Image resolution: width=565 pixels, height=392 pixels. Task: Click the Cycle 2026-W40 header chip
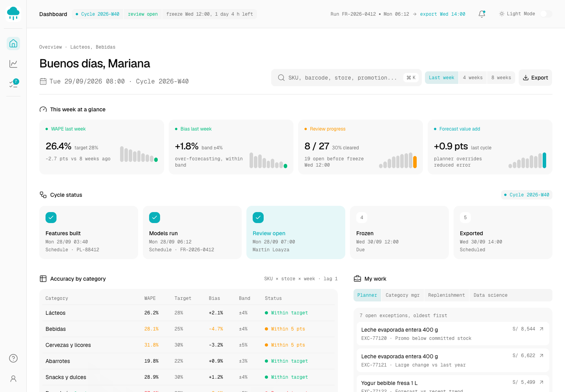(98, 14)
